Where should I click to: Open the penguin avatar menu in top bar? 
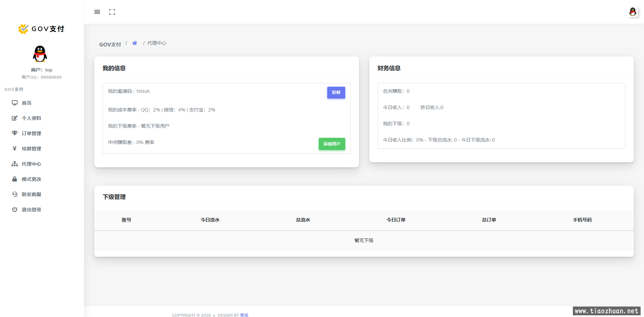tap(632, 12)
